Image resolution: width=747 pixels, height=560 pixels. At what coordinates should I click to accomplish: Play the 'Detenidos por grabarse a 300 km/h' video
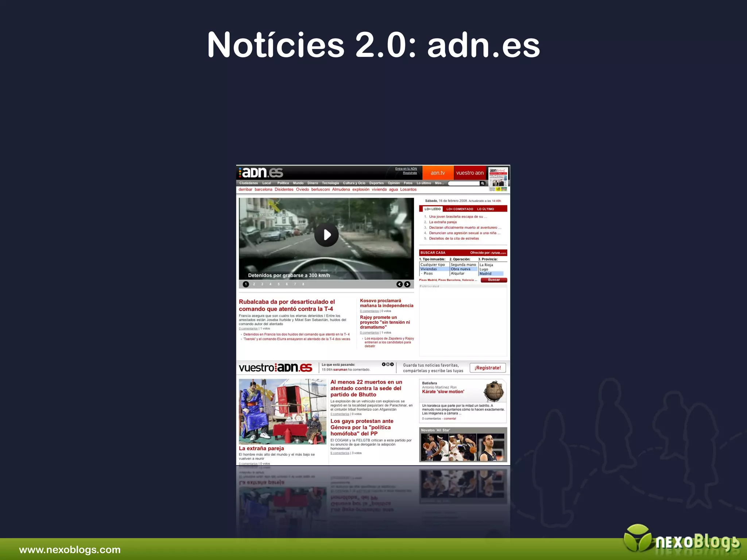326,235
